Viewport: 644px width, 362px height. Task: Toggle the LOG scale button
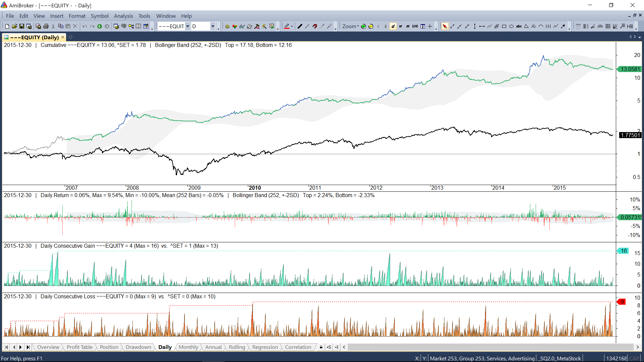pos(415,26)
